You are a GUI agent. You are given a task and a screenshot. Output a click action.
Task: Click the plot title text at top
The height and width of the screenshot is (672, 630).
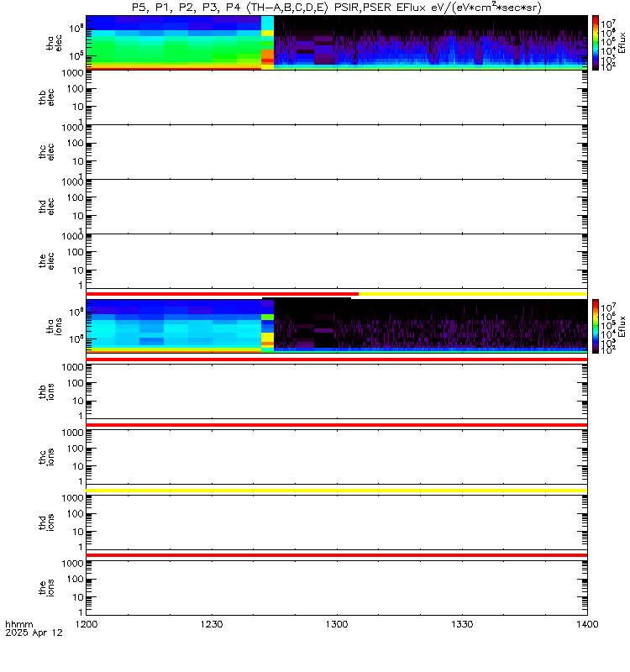[x=337, y=8]
